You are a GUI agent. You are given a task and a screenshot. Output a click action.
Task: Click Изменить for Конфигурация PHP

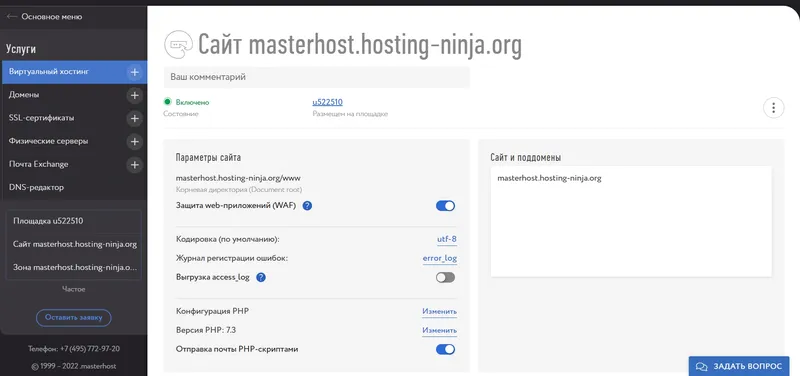(439, 311)
